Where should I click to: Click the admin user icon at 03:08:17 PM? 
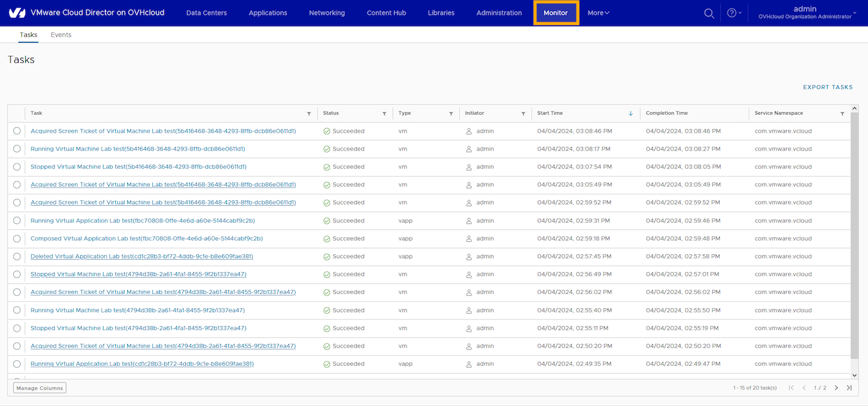click(x=469, y=149)
